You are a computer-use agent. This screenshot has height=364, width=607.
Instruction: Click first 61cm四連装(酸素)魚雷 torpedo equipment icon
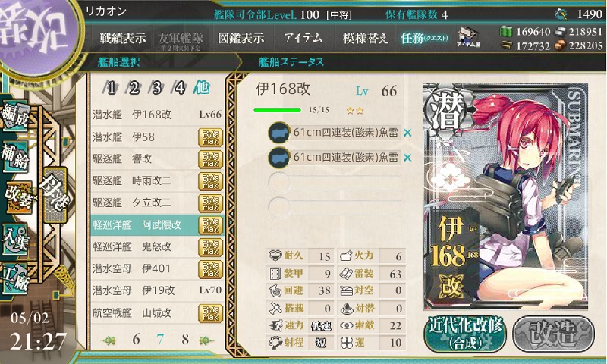pos(279,132)
